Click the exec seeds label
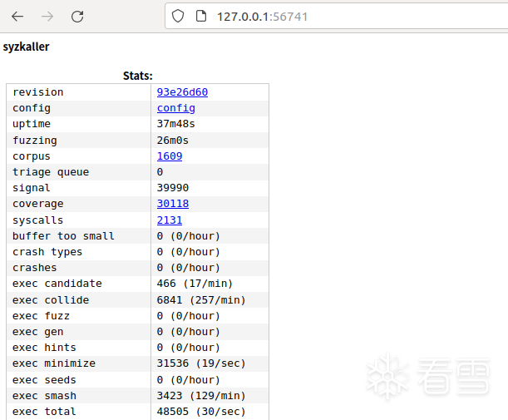 coord(44,380)
